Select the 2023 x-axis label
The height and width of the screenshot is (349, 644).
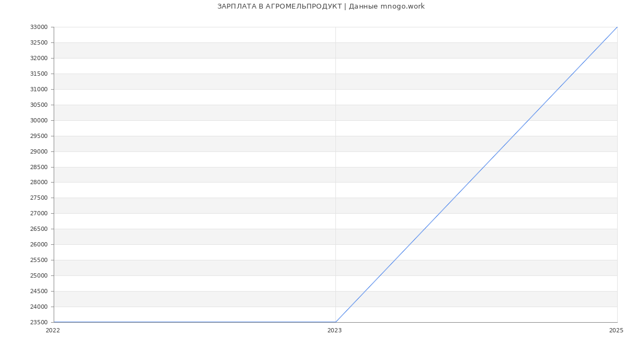[x=334, y=331]
